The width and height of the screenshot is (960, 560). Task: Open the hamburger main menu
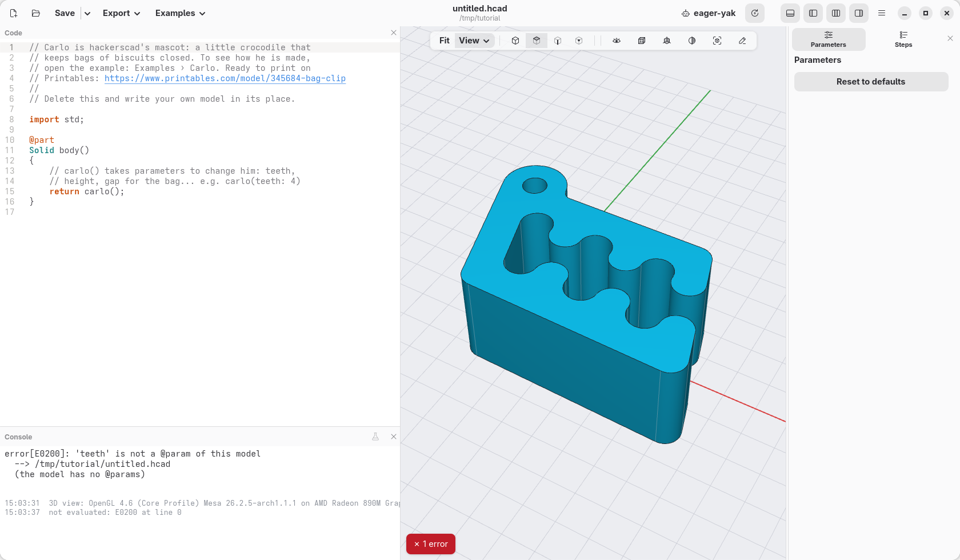click(x=882, y=13)
